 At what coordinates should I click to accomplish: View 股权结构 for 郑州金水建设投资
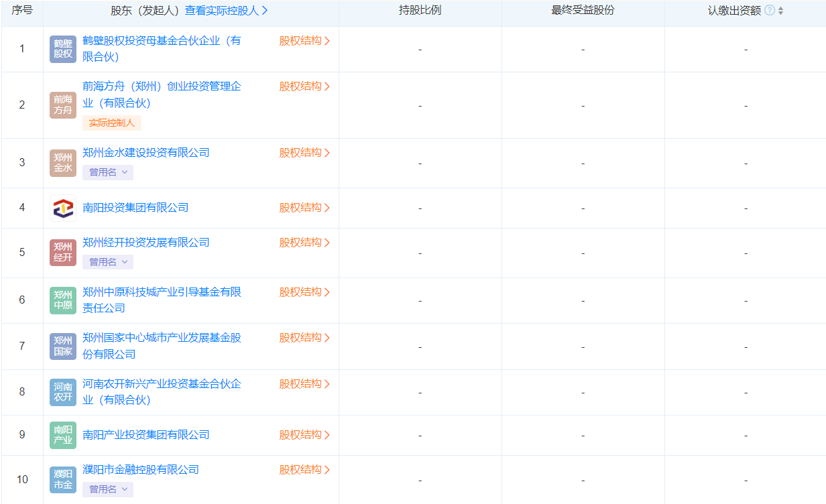tap(305, 153)
